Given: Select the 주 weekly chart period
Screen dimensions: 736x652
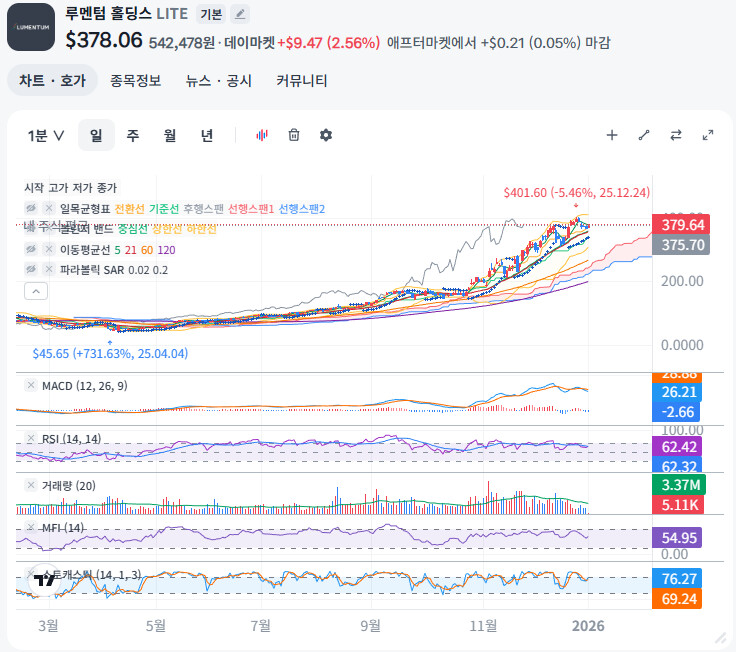Looking at the screenshot, I should pos(133,135).
